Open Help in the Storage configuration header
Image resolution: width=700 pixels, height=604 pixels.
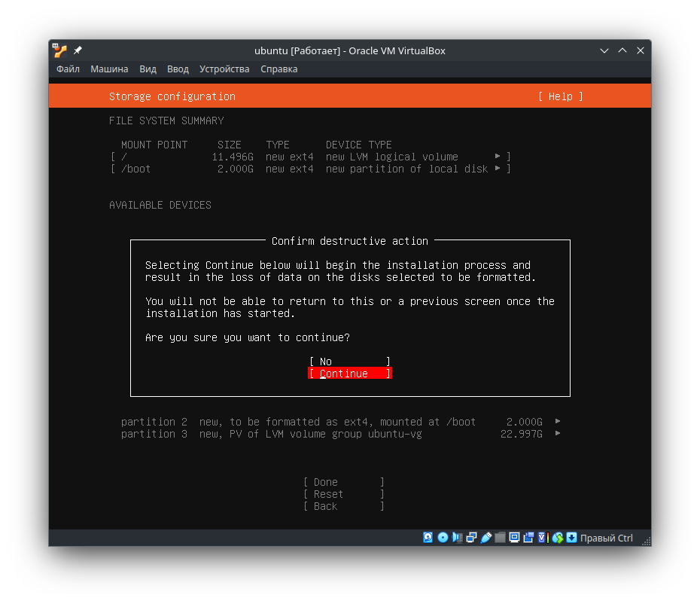click(x=560, y=96)
